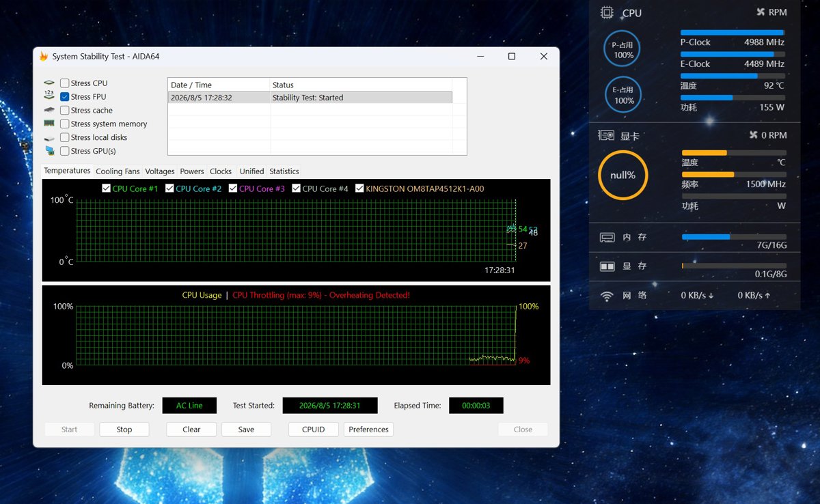Click the 'CPU Throttling' overheating warning text
Viewport: 820px width, 504px height.
point(321,296)
